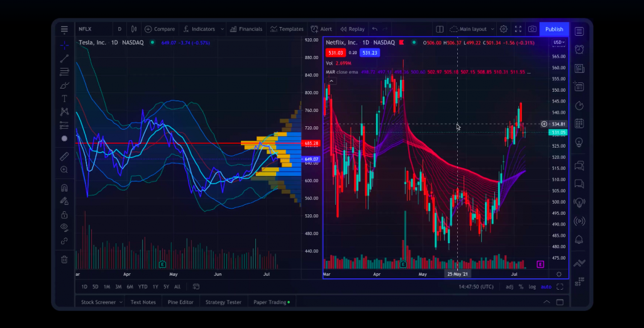
Task: Open the Fibonacci and Gann tools
Action: pos(64,72)
